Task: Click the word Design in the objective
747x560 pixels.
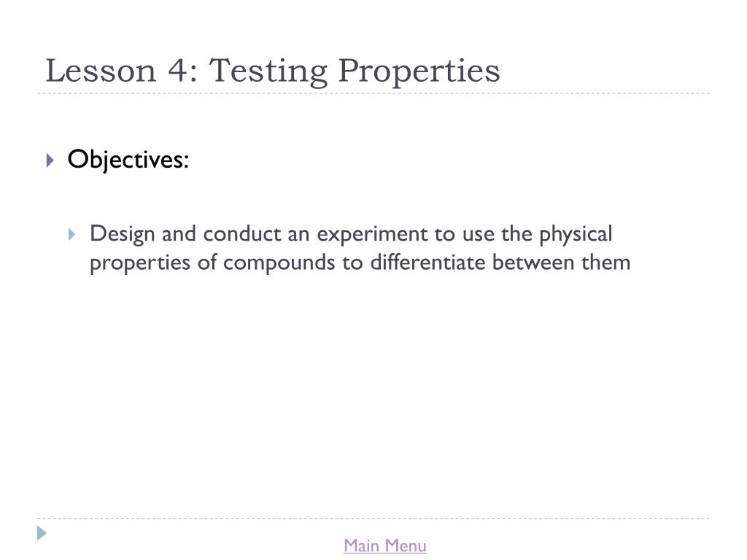Action: [122, 234]
